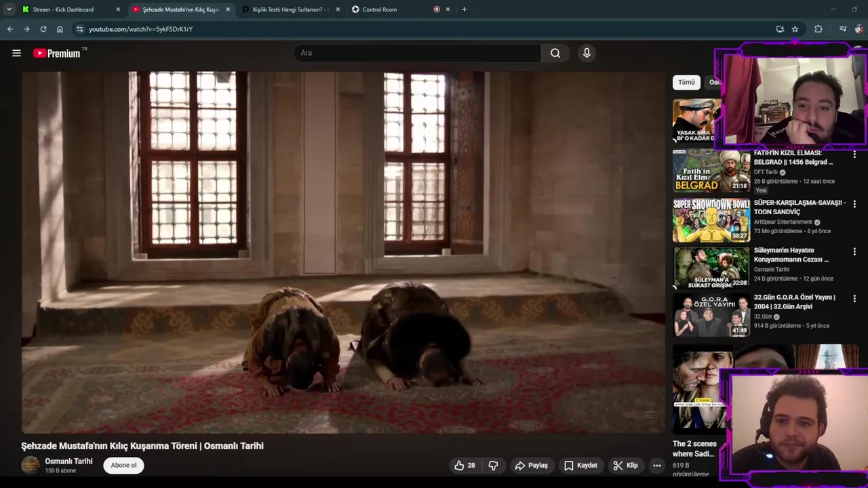Save the video with Kaydet
This screenshot has height=488, width=868.
coord(580,466)
